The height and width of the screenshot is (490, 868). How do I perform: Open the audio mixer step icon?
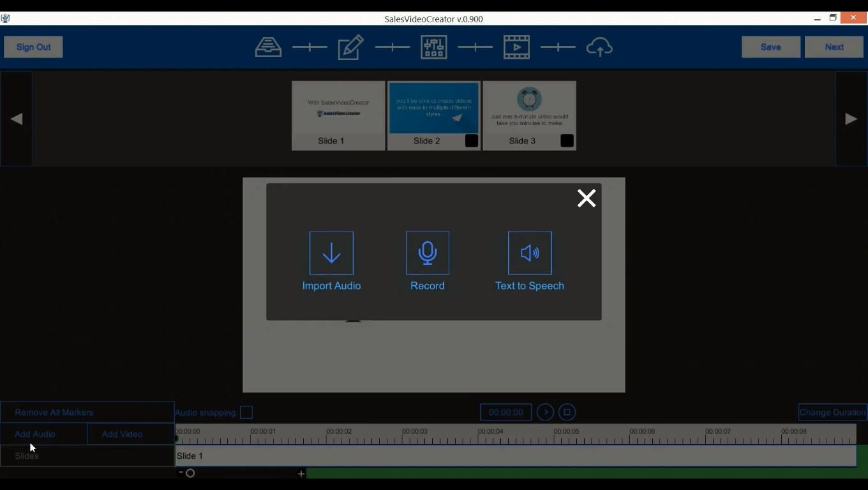pos(433,47)
